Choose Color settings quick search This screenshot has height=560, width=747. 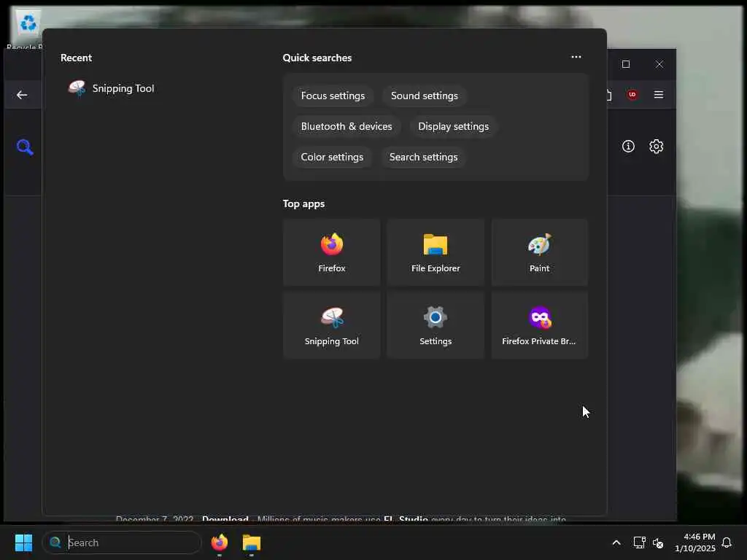point(332,157)
